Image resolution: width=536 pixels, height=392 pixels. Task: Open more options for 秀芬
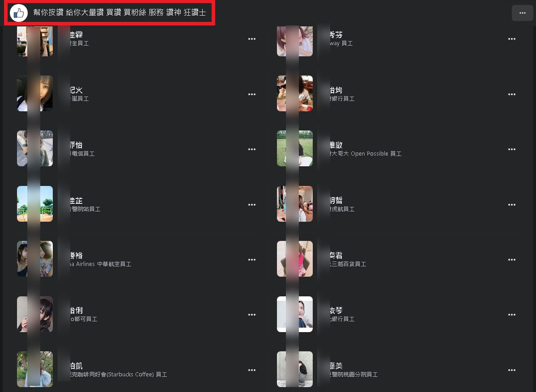click(x=512, y=39)
